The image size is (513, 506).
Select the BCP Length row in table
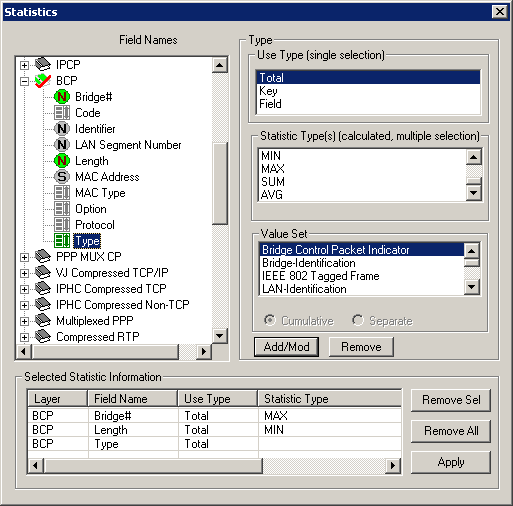[215, 430]
